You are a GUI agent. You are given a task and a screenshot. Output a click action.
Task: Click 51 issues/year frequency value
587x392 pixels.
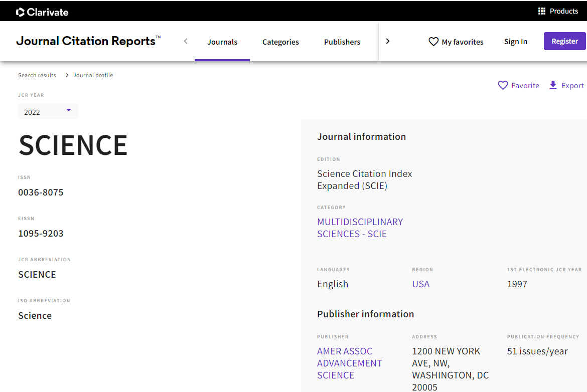click(x=537, y=351)
